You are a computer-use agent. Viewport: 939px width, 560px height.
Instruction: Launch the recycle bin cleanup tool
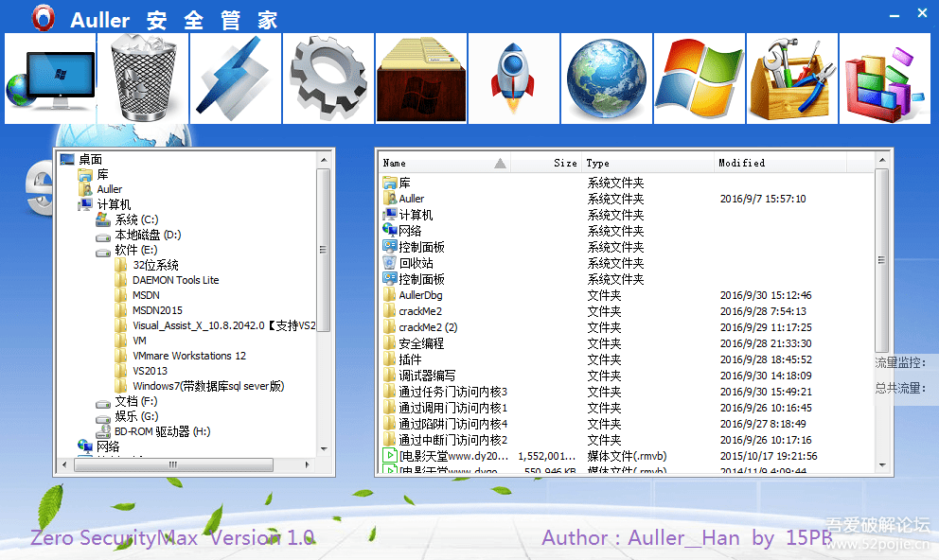click(143, 79)
